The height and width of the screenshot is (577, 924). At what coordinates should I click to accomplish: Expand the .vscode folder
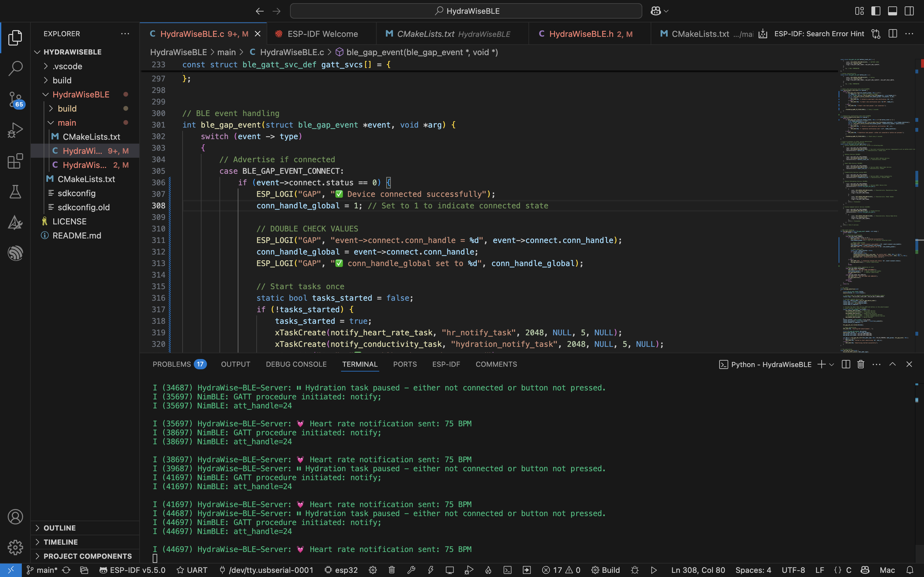point(67,66)
